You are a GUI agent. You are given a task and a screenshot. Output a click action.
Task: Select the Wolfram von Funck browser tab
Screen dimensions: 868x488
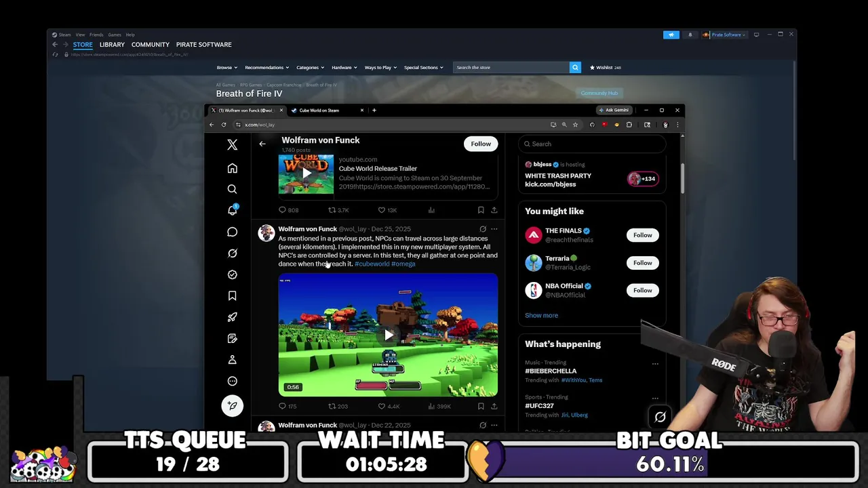click(247, 110)
